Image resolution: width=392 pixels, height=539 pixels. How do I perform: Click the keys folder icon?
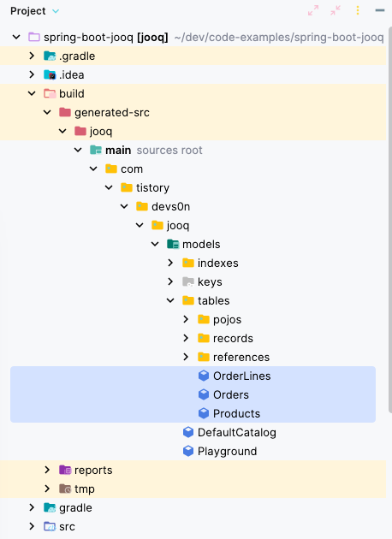tap(188, 281)
